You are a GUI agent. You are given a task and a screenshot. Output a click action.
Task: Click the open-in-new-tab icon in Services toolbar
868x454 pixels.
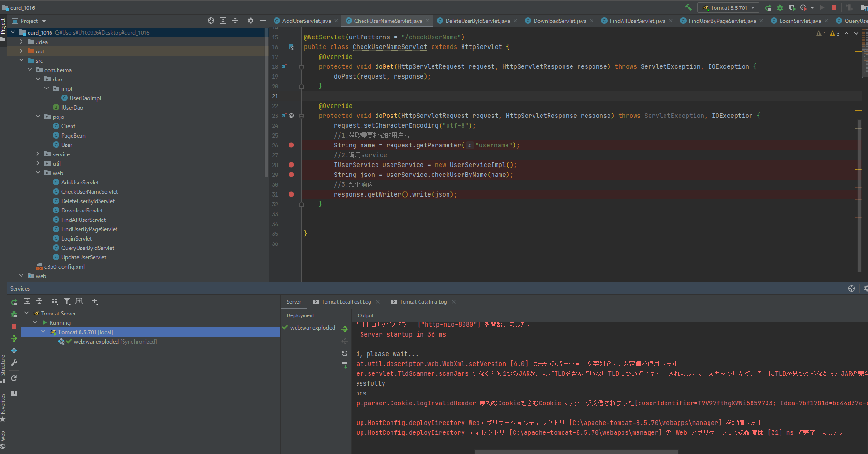[x=80, y=301]
